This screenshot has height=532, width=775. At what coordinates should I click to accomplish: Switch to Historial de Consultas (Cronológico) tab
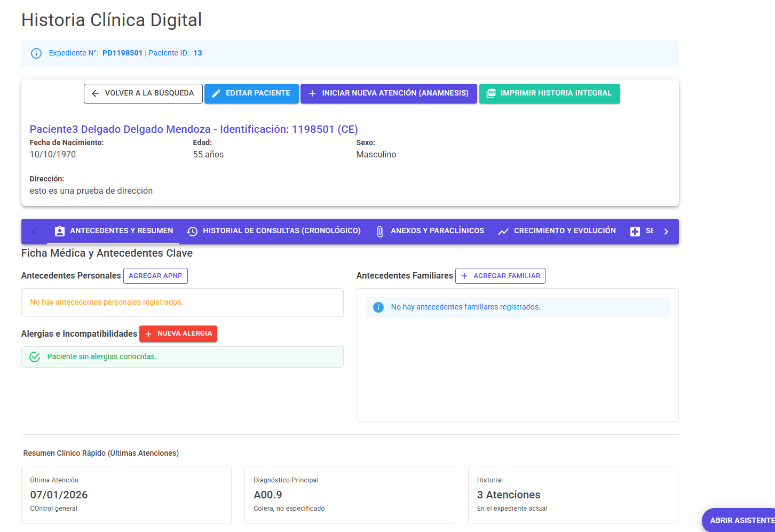tap(273, 232)
